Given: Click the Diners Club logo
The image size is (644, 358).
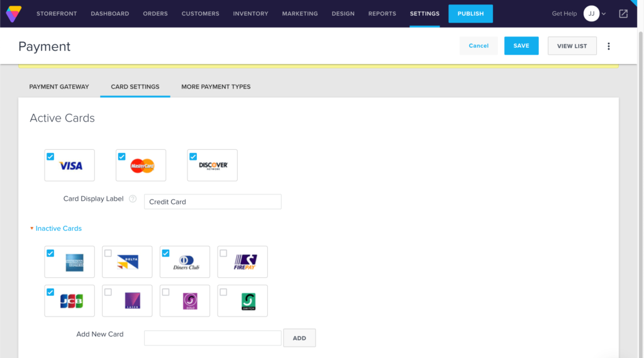Looking at the screenshot, I should pyautogui.click(x=186, y=262).
